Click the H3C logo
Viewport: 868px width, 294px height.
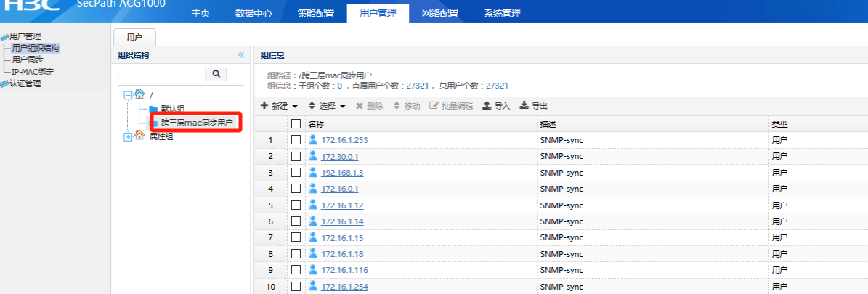point(32,6)
